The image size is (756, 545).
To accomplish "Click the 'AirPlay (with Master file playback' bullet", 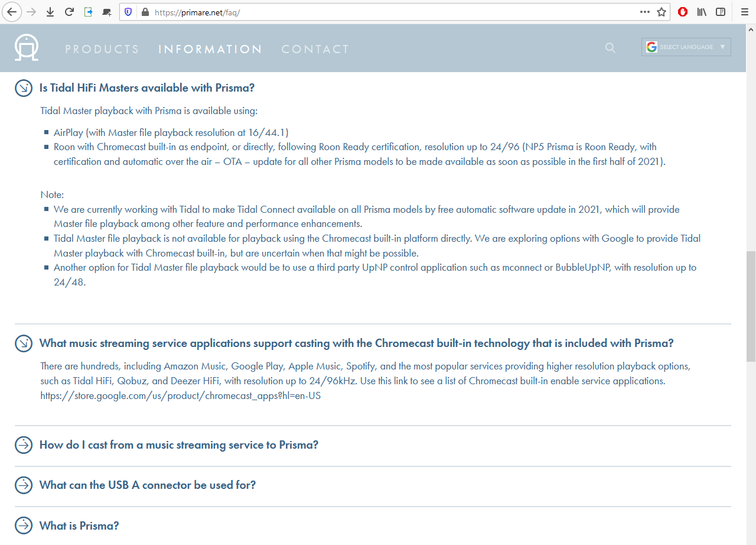I will (171, 132).
